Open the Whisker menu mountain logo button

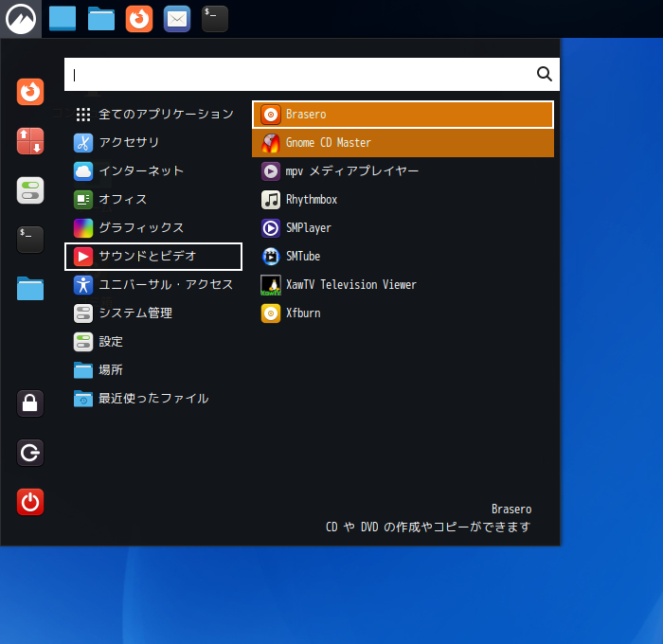21,19
